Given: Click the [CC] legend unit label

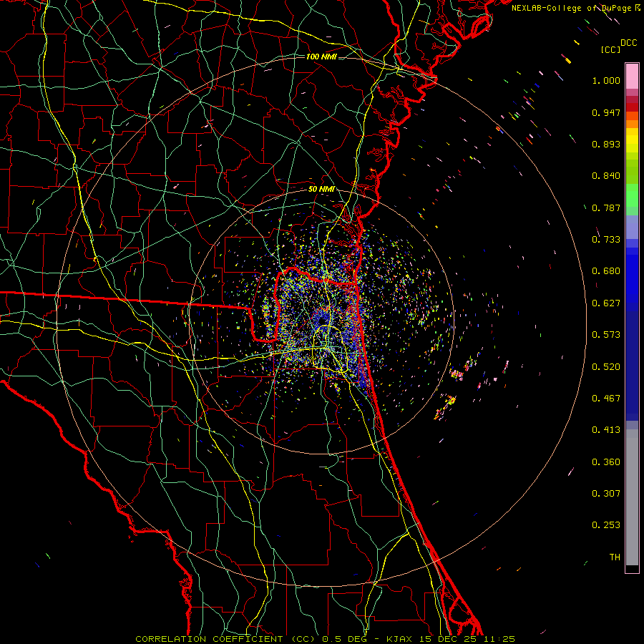Looking at the screenshot, I should [610, 49].
